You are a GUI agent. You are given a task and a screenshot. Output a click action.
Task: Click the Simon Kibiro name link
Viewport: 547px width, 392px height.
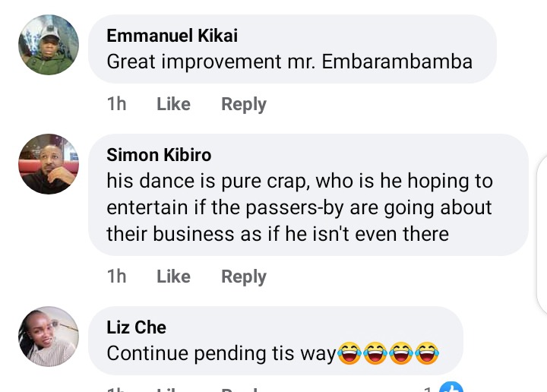pyautogui.click(x=159, y=155)
